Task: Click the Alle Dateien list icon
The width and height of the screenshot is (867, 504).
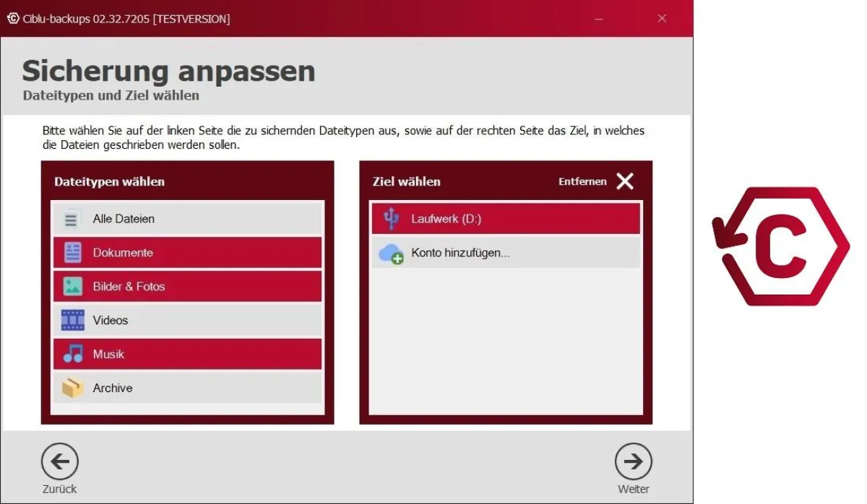Action: click(72, 219)
